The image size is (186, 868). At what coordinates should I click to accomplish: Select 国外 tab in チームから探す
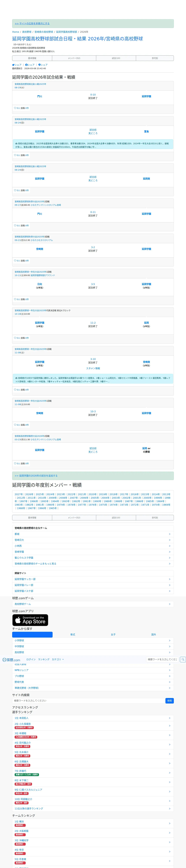coord(154,635)
